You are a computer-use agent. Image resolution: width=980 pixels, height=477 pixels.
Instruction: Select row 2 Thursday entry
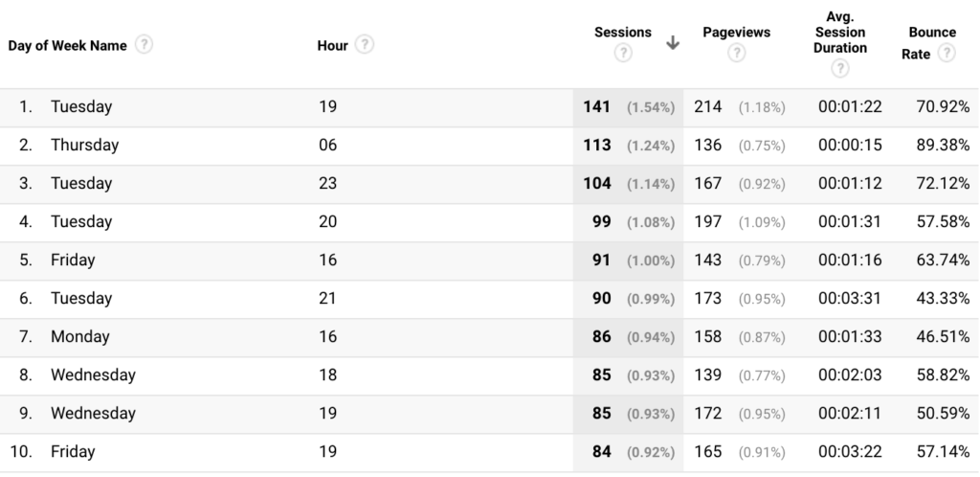pyautogui.click(x=84, y=146)
